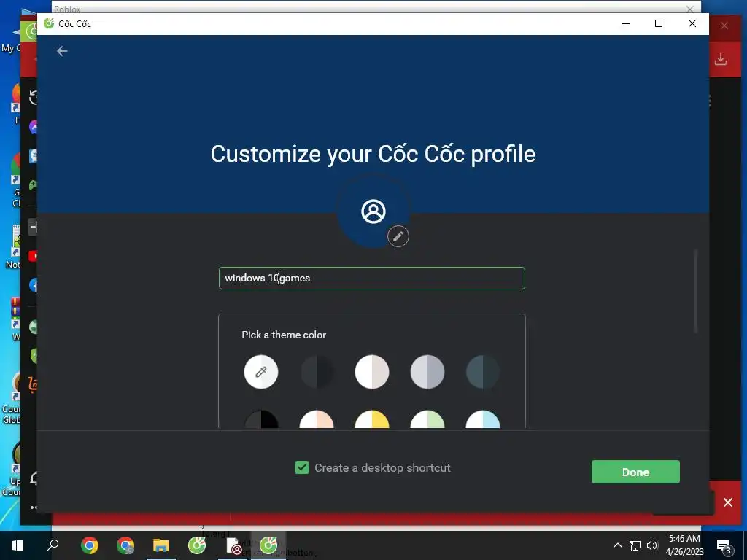Open taskbar search magnifier
This screenshot has height=560, width=747.
click(53, 545)
